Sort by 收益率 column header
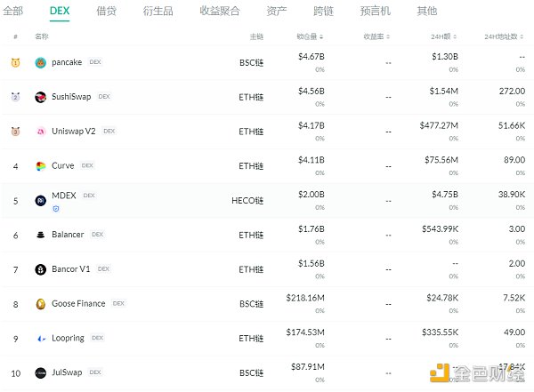 (377, 36)
